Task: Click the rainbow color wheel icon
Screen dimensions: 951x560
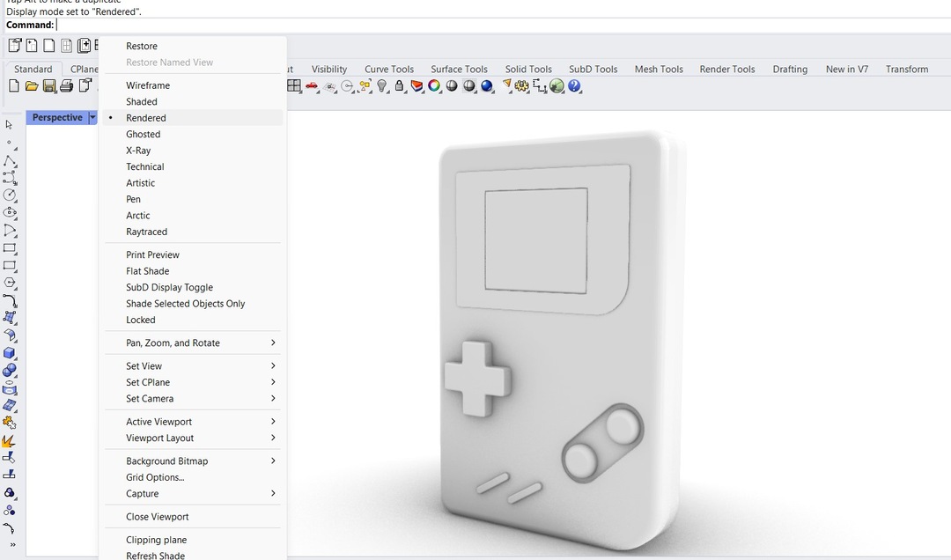Action: [x=434, y=86]
